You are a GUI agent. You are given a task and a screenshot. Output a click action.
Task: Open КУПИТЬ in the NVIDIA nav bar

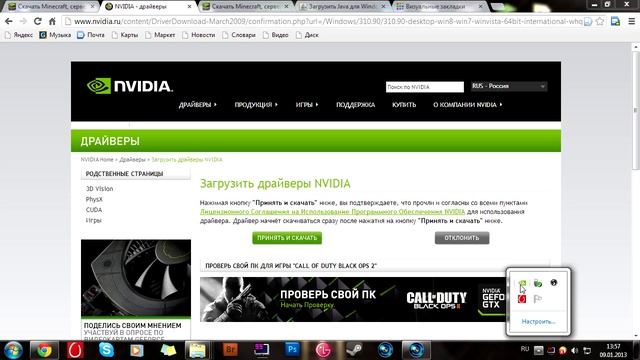[x=404, y=105]
